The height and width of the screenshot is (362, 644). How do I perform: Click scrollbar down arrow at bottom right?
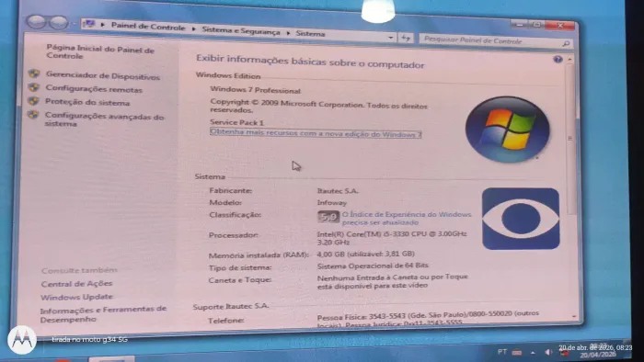pos(574,316)
